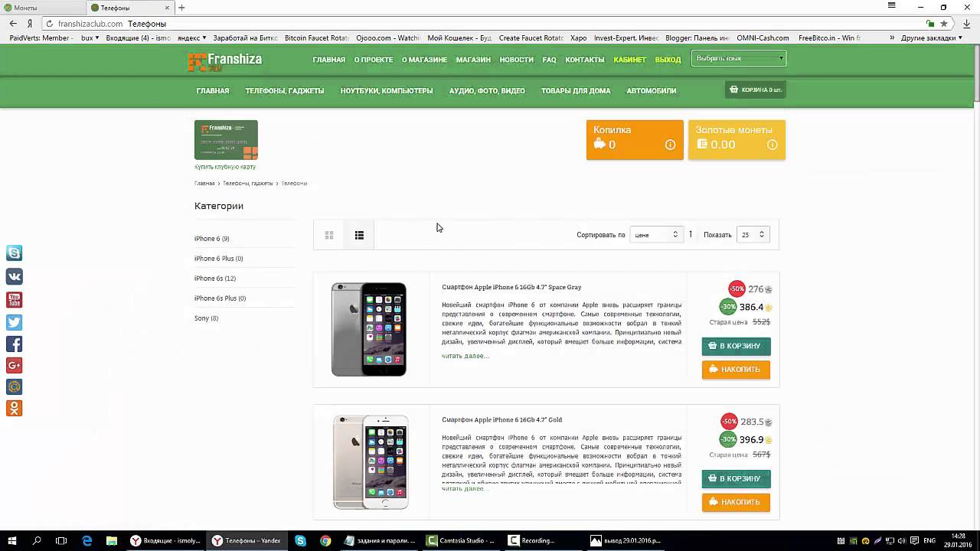The height and width of the screenshot is (551, 980).
Task: Bookmark page with star icon
Action: (944, 24)
